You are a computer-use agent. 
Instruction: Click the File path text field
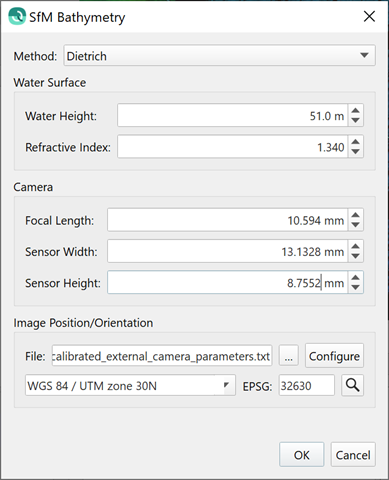click(x=162, y=356)
